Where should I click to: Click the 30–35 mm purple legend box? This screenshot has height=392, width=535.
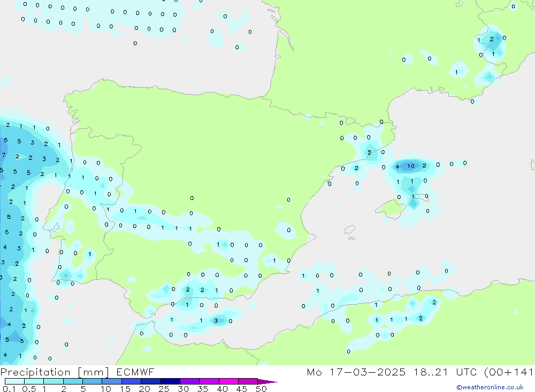coord(190,381)
